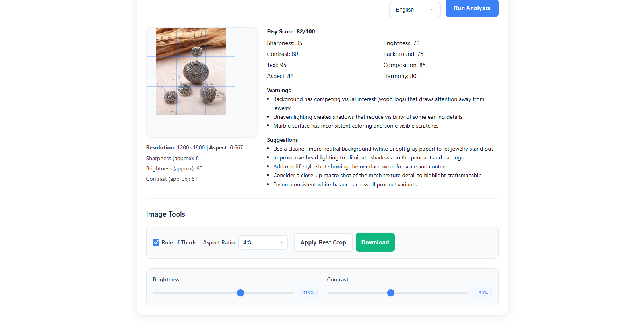
Task: Click the Resolution: 1200×1800 text
Action: (x=175, y=147)
